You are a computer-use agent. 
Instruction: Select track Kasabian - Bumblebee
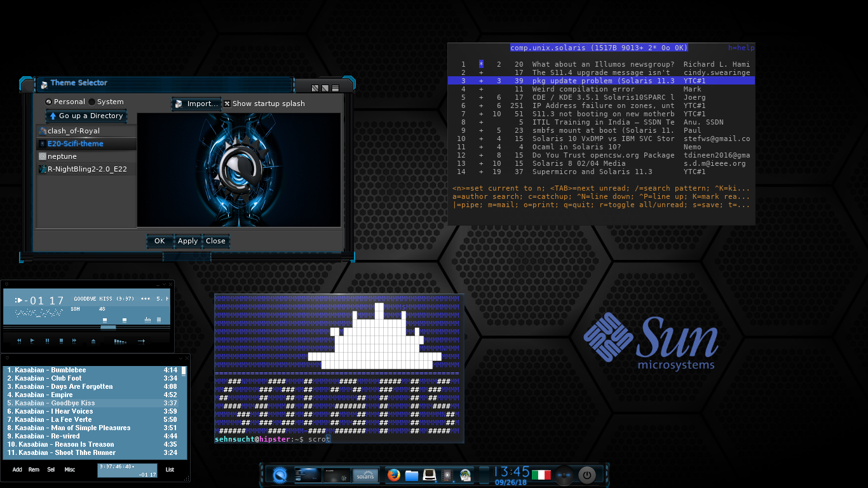point(92,370)
